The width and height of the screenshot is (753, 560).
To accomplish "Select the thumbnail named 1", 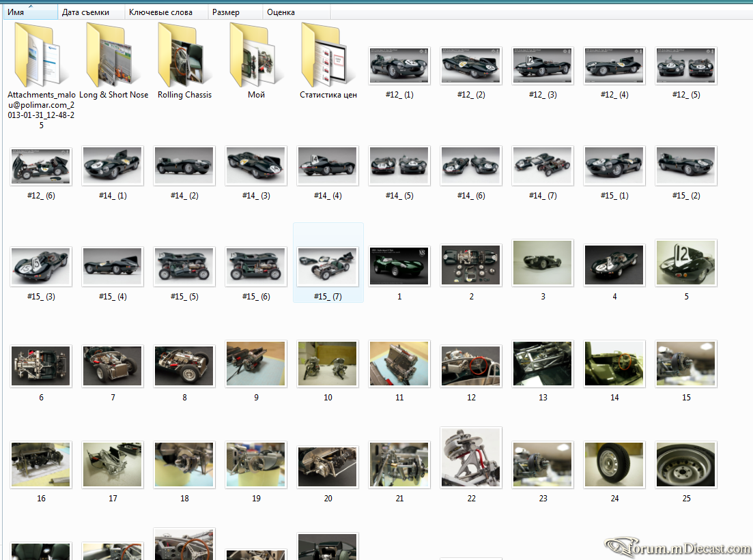I will [x=399, y=266].
